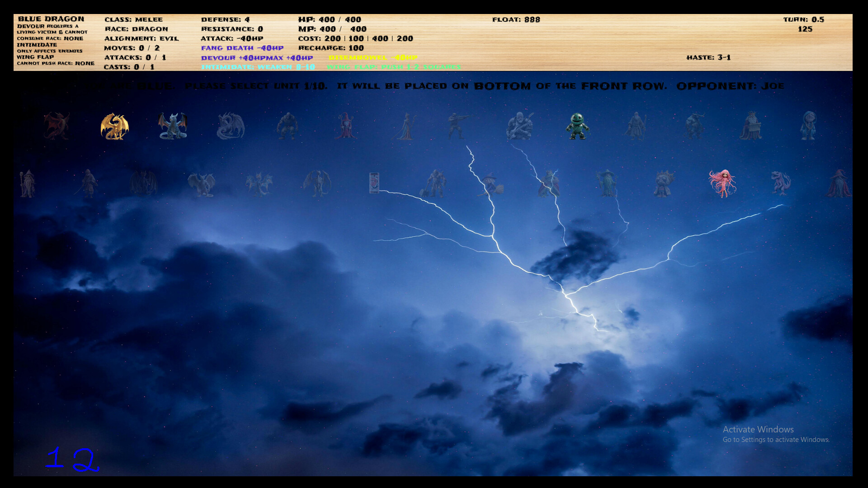Choose the pink-haired girl unit

[x=722, y=183]
